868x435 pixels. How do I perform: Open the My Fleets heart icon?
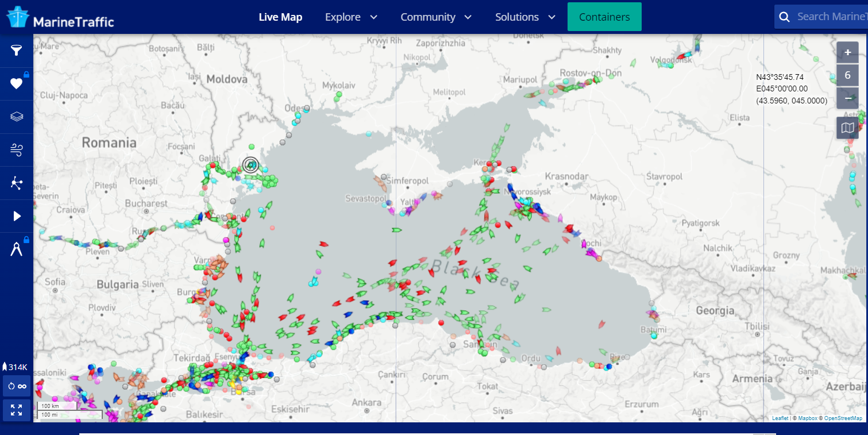[x=16, y=83]
